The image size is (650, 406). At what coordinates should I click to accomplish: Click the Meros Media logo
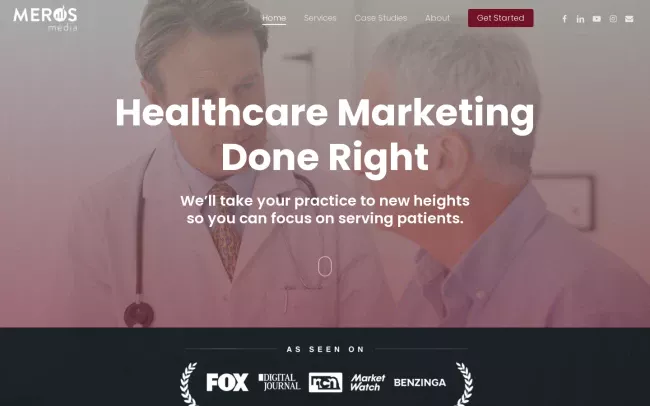click(x=45, y=18)
